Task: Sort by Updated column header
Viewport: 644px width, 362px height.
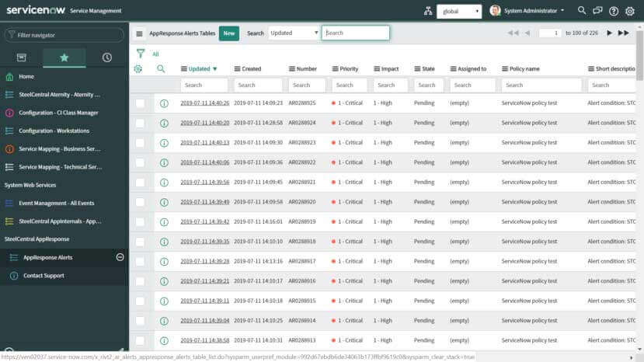Action: coord(199,69)
